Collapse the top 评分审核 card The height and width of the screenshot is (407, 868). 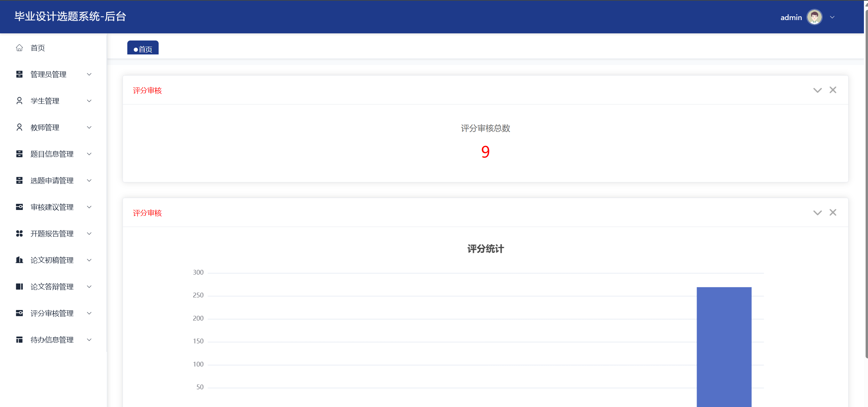(x=817, y=90)
